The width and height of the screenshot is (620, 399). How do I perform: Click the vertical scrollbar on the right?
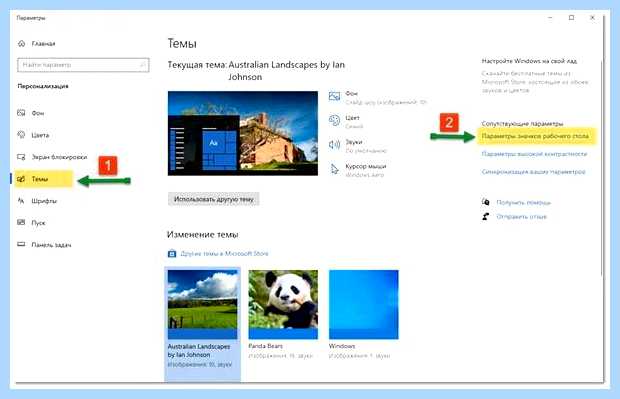[x=601, y=168]
